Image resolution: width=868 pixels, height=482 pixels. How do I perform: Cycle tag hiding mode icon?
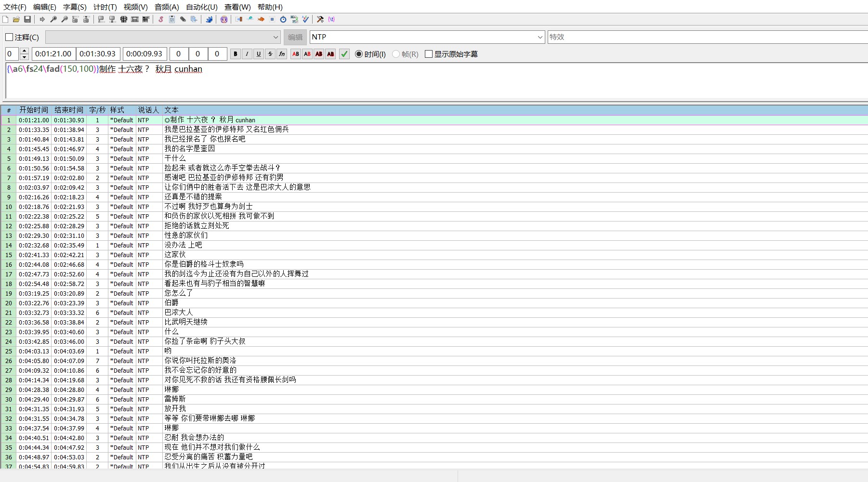click(331, 19)
